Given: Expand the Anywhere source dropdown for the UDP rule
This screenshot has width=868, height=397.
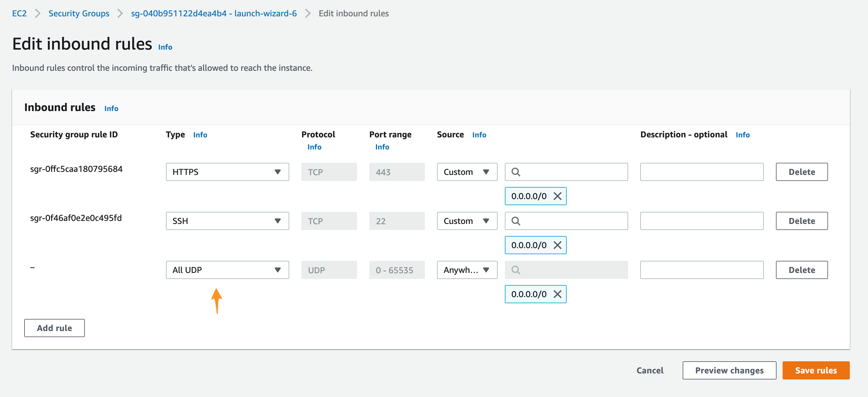Looking at the screenshot, I should tap(467, 270).
